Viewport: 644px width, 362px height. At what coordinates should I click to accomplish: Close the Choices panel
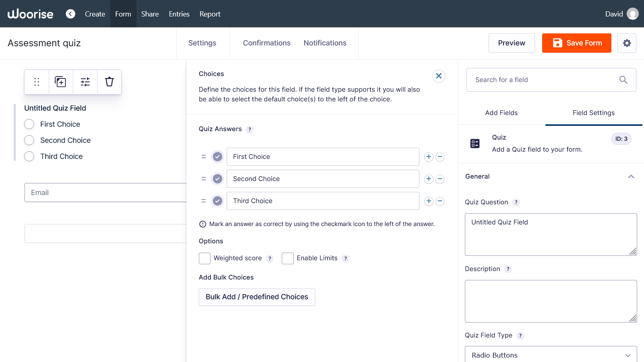tap(438, 76)
